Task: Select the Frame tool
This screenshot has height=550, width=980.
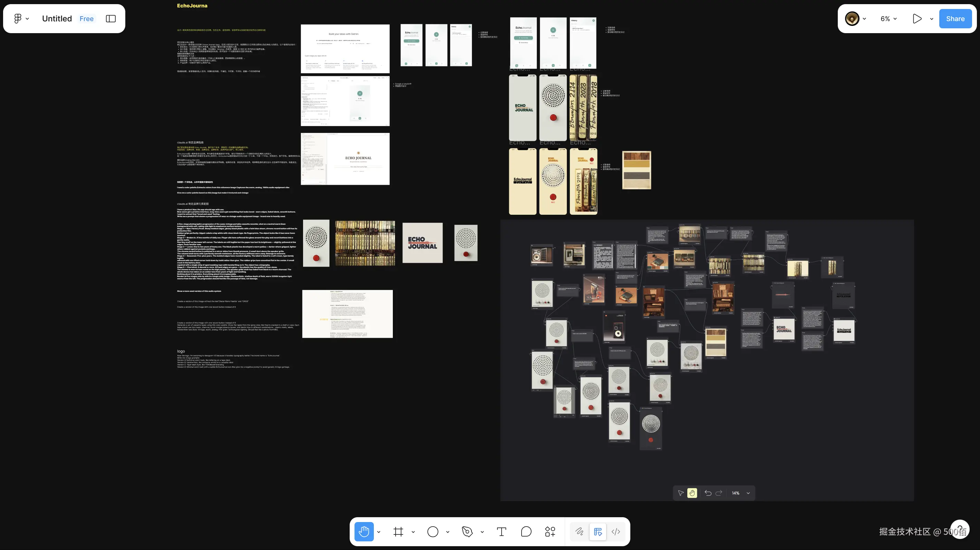Action: 398,531
